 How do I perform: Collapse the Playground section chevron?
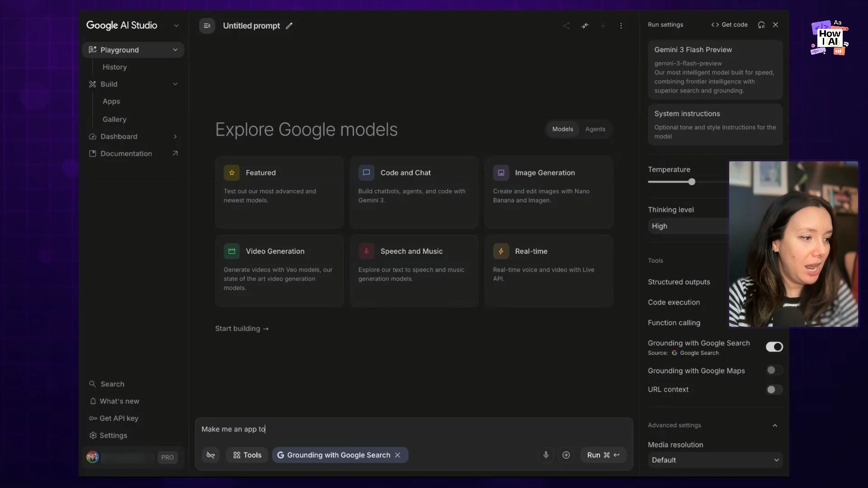click(x=175, y=50)
